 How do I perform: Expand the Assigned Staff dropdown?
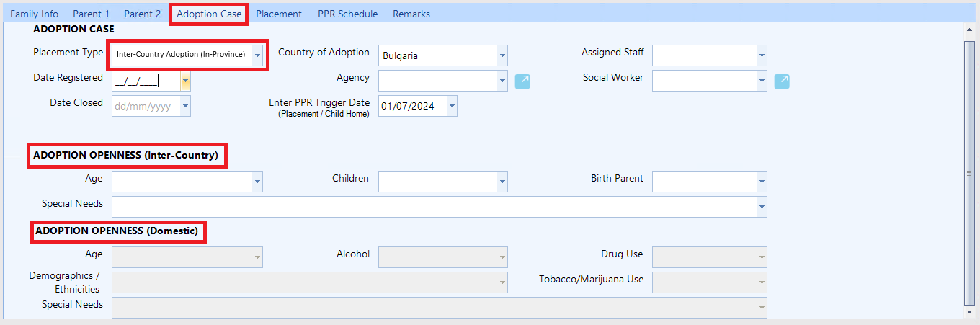[762, 55]
